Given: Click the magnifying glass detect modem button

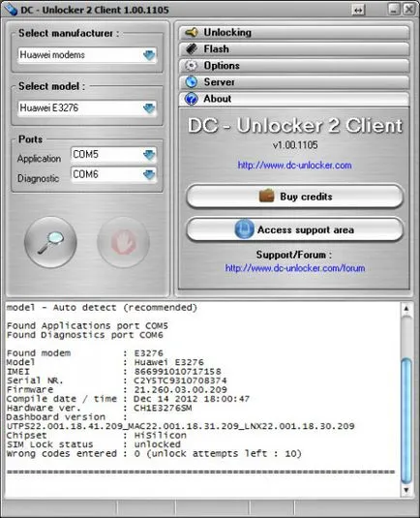Looking at the screenshot, I should 50,242.
